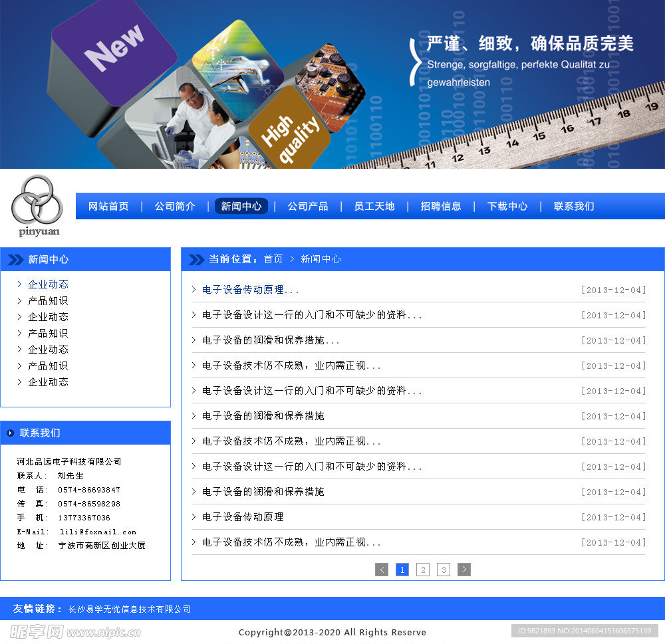Jump to page 2 in pagination
The width and height of the screenshot is (665, 644).
tap(423, 570)
